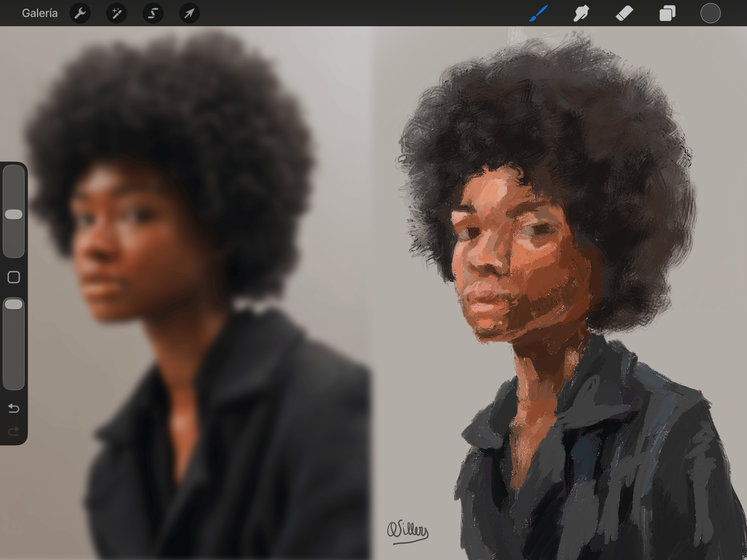Screen dimensions: 747x560
Task: Open the Galería gallery view
Action: pyautogui.click(x=40, y=13)
